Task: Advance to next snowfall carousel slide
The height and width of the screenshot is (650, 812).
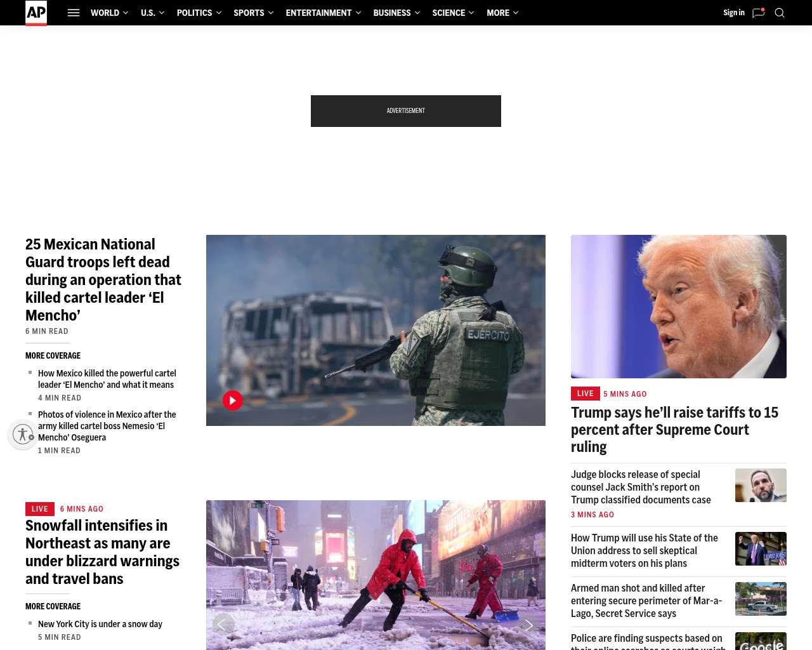Action: point(528,625)
